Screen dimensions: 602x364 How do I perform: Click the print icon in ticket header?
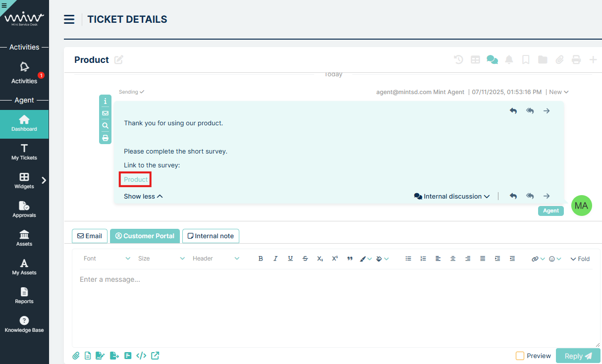point(576,60)
